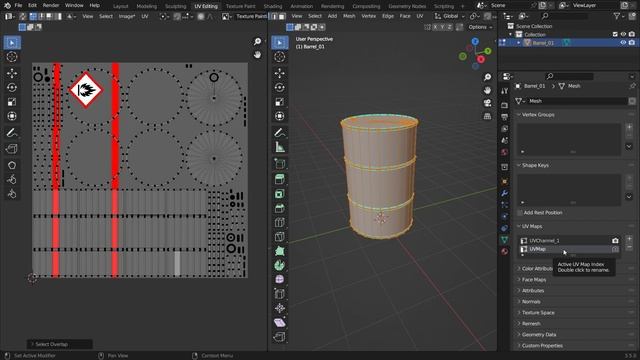Select the 3D viewport Move tool
Image resolution: width=640 pixels, height=360 pixels.
tap(280, 73)
